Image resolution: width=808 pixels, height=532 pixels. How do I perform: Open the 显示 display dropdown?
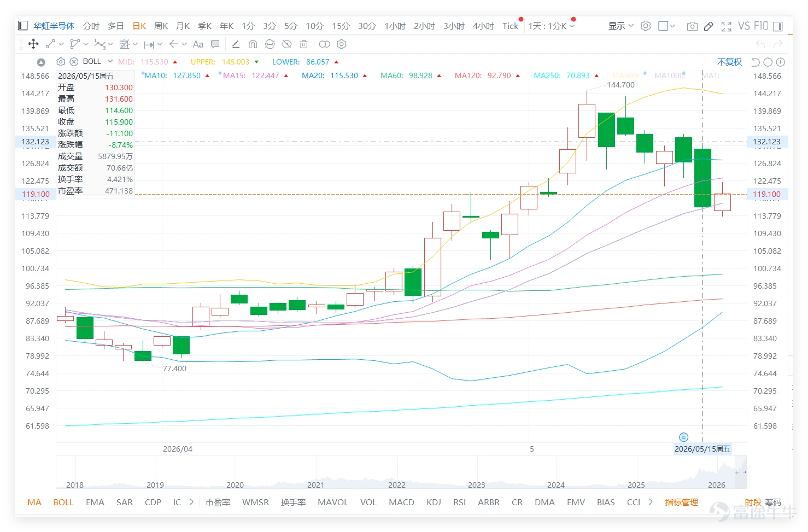[x=620, y=26]
